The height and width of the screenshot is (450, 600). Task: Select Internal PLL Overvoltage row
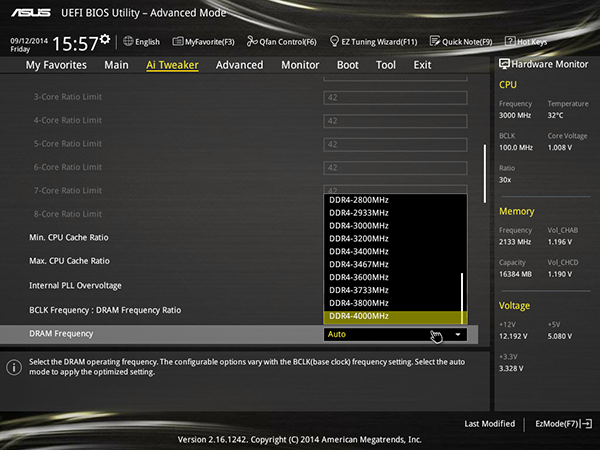(x=75, y=285)
